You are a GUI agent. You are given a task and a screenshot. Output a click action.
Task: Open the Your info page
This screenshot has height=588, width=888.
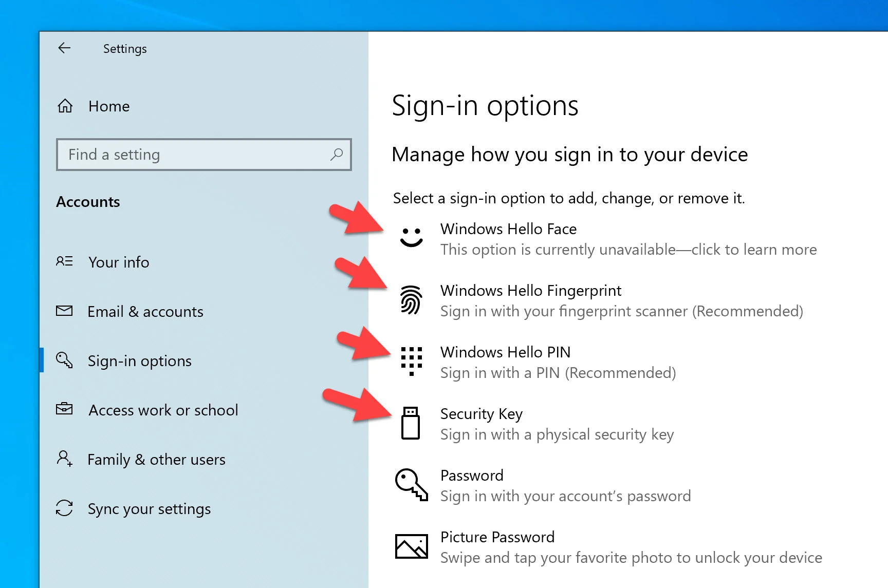pyautogui.click(x=203, y=262)
